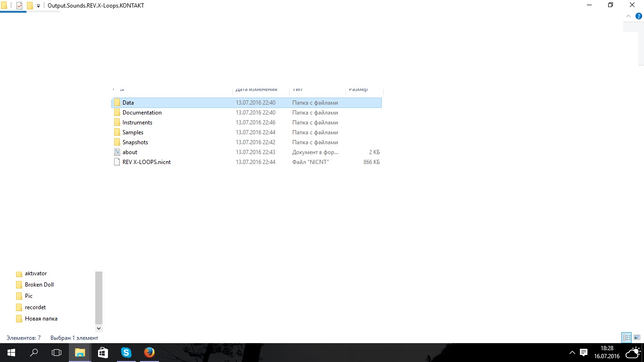Image resolution: width=644 pixels, height=362 pixels.
Task: Open Skype from the taskbar
Action: click(x=126, y=353)
